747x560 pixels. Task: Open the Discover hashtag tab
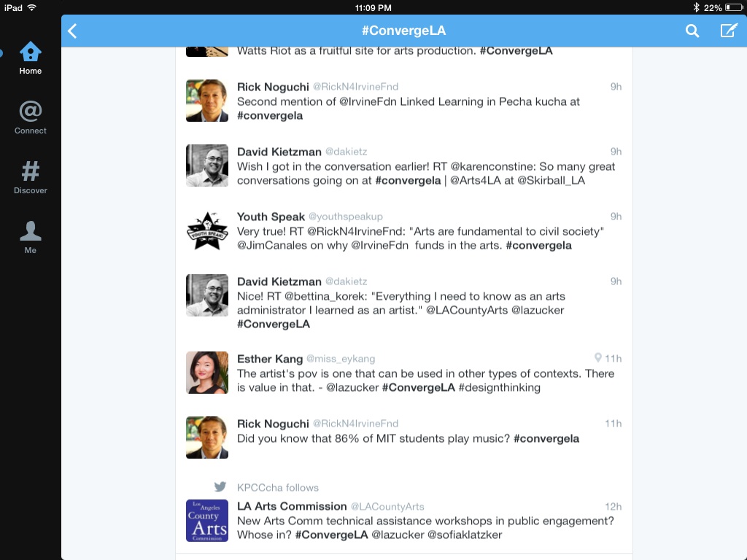(30, 178)
